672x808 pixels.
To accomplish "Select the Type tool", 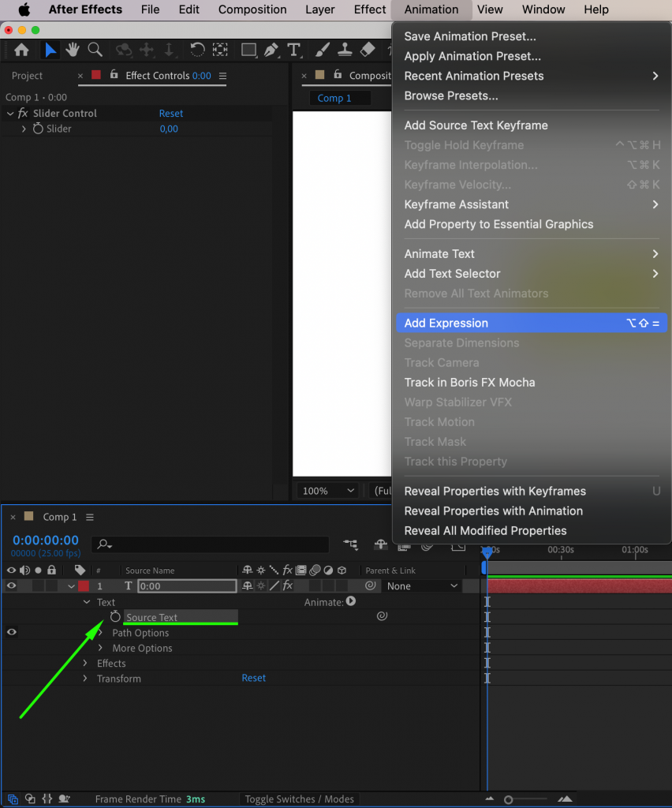I will (293, 50).
